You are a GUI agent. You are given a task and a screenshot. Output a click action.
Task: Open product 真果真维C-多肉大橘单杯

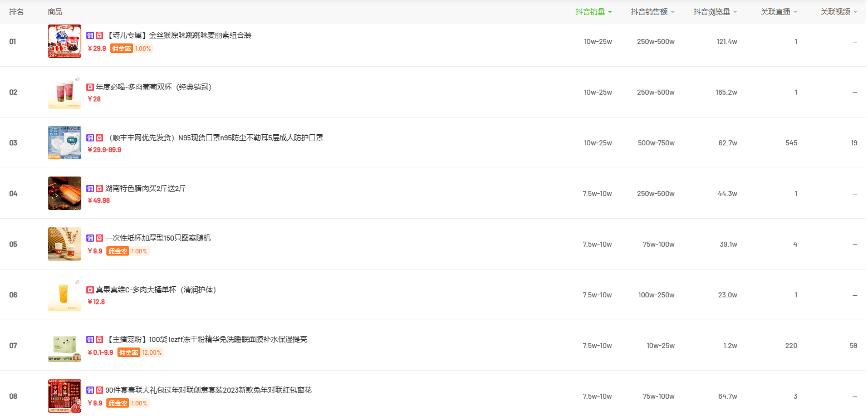pyautogui.click(x=156, y=290)
